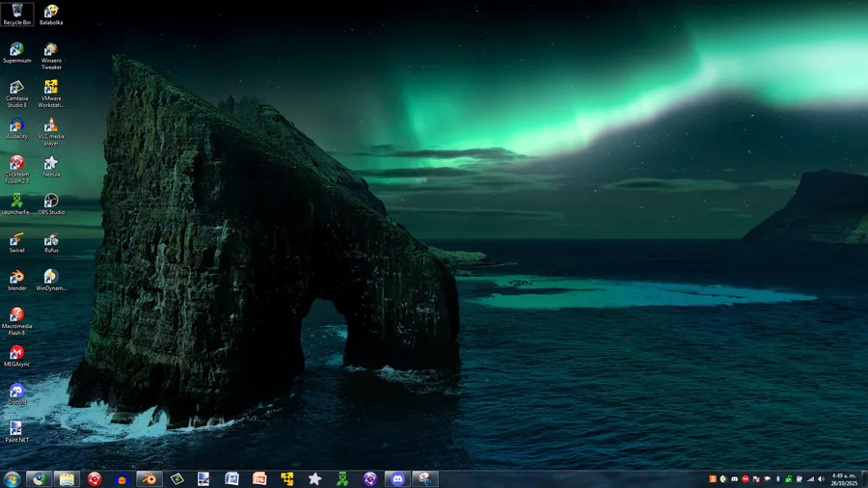Open the network signal tray icon
868x488 pixels.
point(810,479)
